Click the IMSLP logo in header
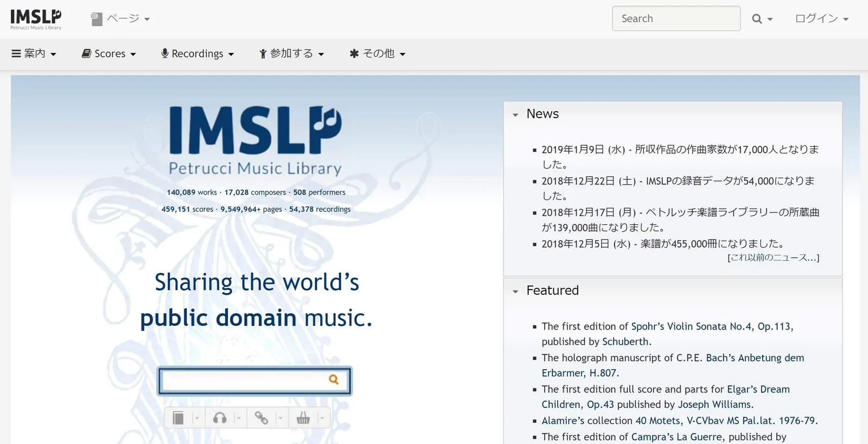Screen dimensions: 868x444 [x=36, y=19]
